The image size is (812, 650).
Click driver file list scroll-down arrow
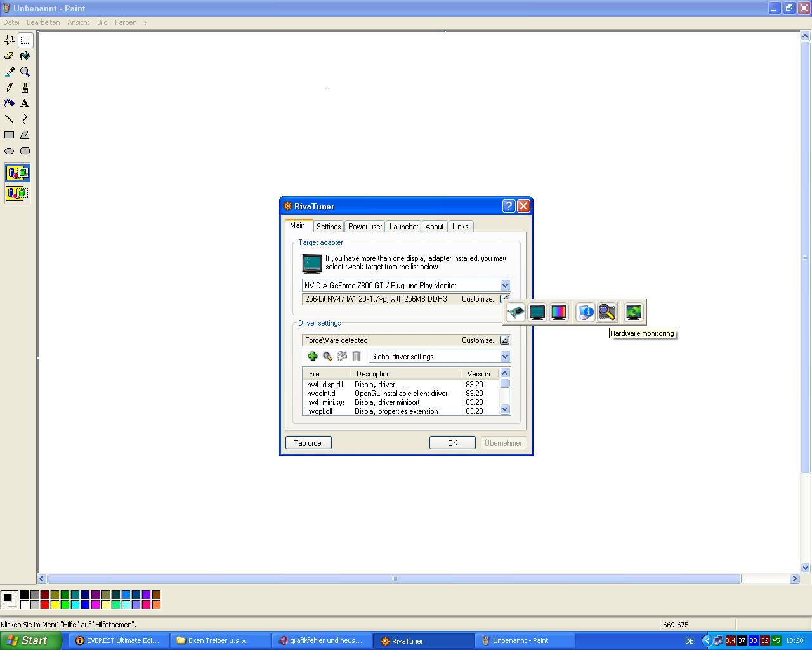(x=505, y=410)
